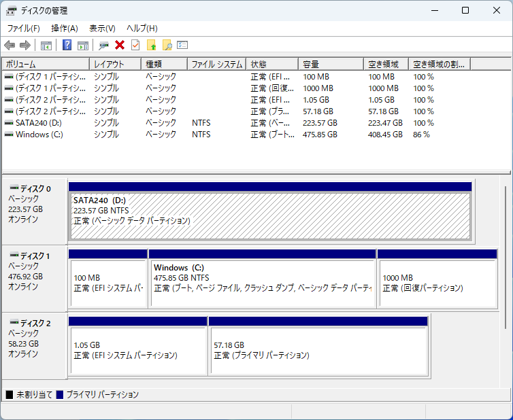Click the yellow folder with green arrow icon
The width and height of the screenshot is (513, 420).
152,45
